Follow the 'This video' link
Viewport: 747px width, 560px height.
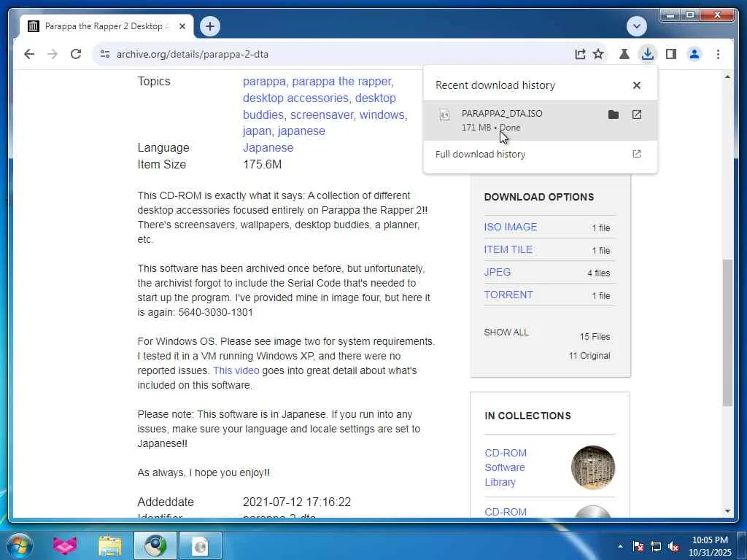(236, 370)
